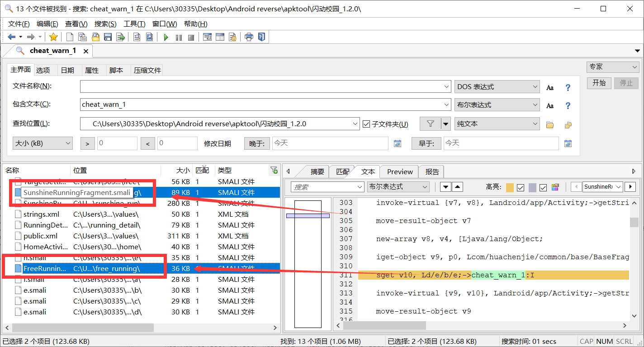
Task: Click the 开始 button
Action: coord(599,83)
